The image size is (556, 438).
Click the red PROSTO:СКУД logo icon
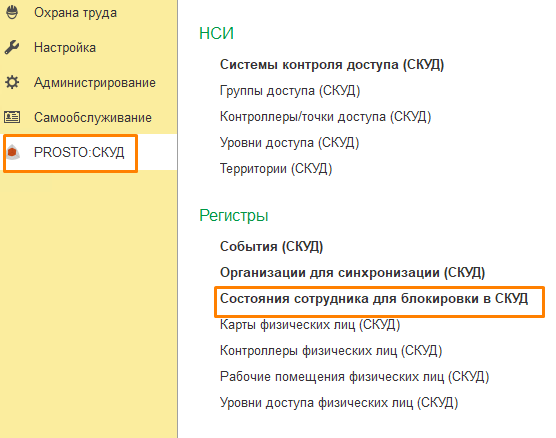(x=13, y=152)
